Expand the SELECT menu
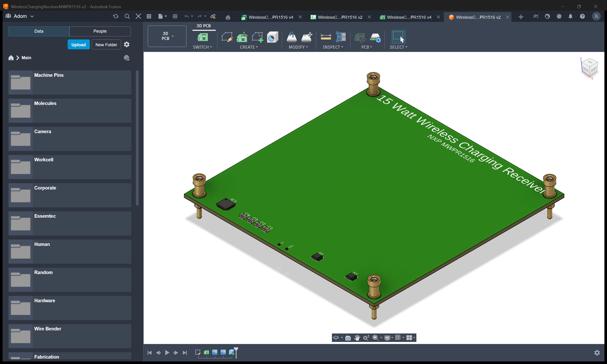The width and height of the screenshot is (607, 364). (x=398, y=47)
